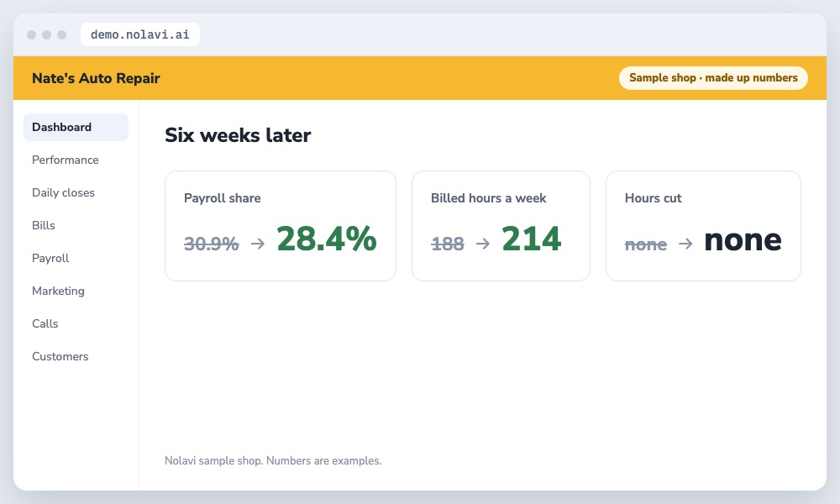
Task: Click the middle gray window dot
Action: 46,34
